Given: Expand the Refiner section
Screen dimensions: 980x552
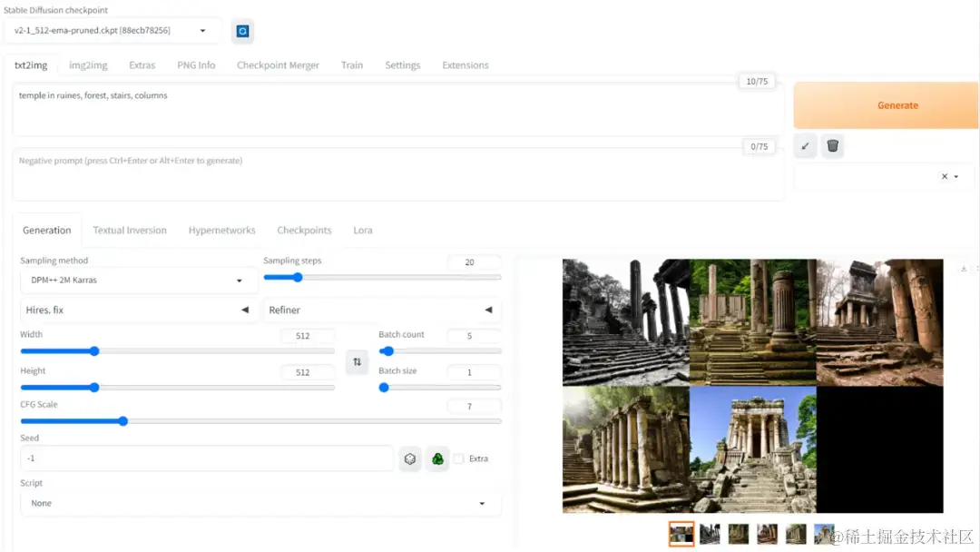Looking at the screenshot, I should point(380,310).
